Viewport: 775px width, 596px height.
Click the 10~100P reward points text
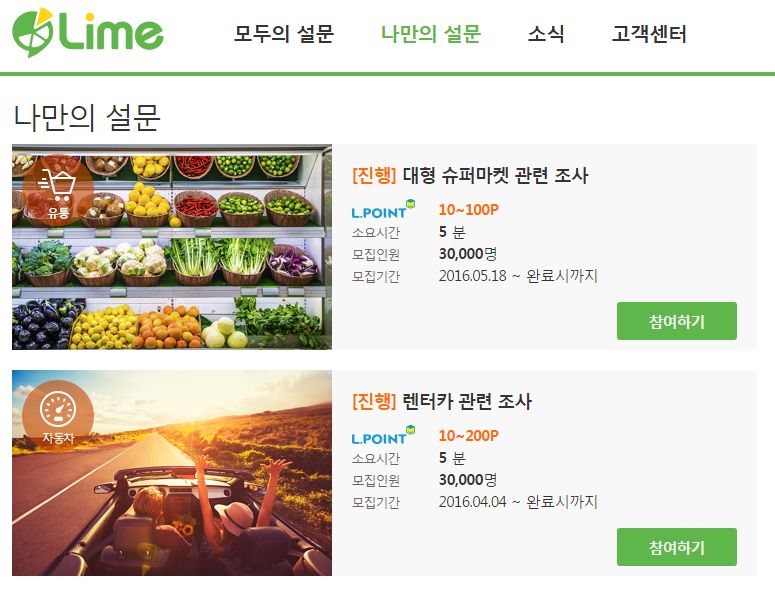[469, 210]
